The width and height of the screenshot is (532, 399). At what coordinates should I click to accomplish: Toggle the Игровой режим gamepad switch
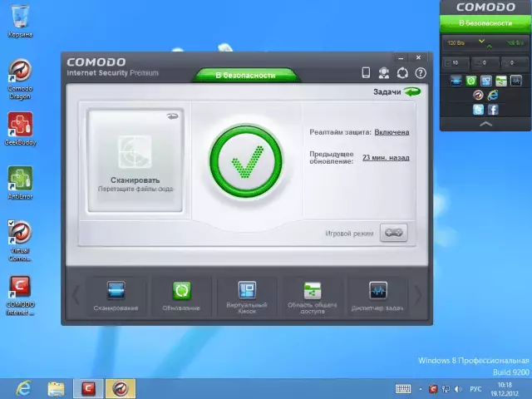point(393,233)
